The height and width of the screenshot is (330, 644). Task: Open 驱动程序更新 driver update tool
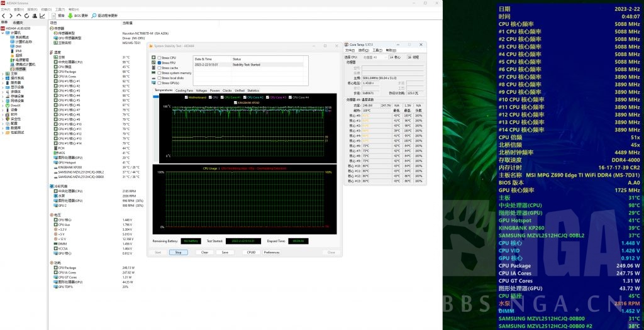[x=94, y=15]
